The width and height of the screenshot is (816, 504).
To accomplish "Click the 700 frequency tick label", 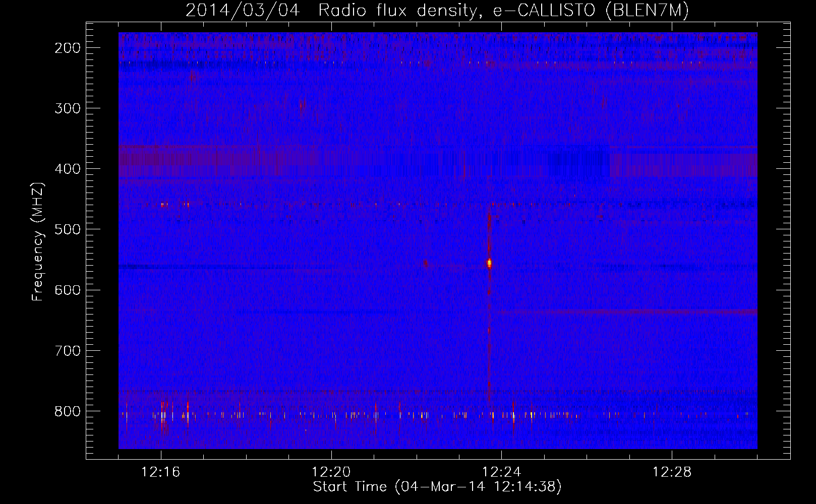I will click(68, 350).
